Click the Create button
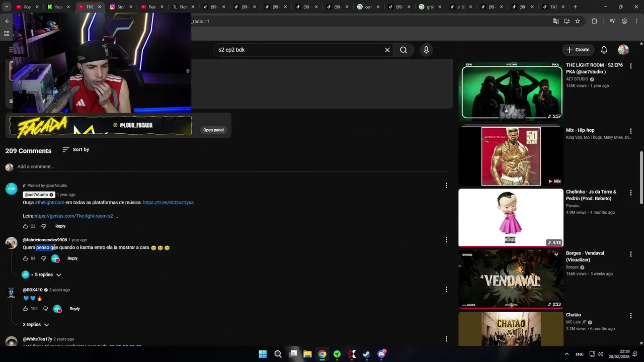The height and width of the screenshot is (362, 644). point(578,50)
